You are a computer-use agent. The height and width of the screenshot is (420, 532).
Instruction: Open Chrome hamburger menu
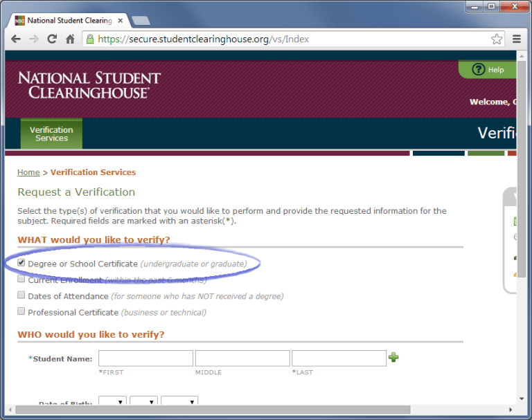coord(517,39)
